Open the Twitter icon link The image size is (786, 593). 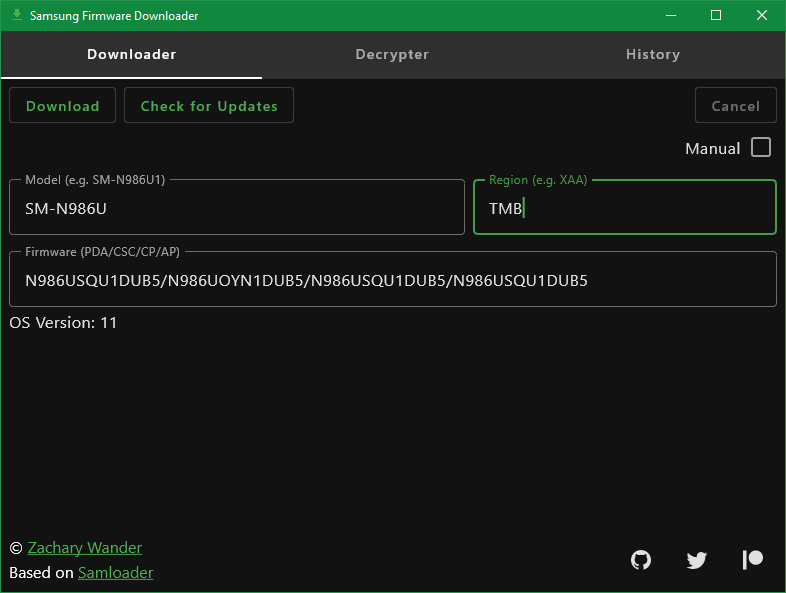(x=697, y=560)
